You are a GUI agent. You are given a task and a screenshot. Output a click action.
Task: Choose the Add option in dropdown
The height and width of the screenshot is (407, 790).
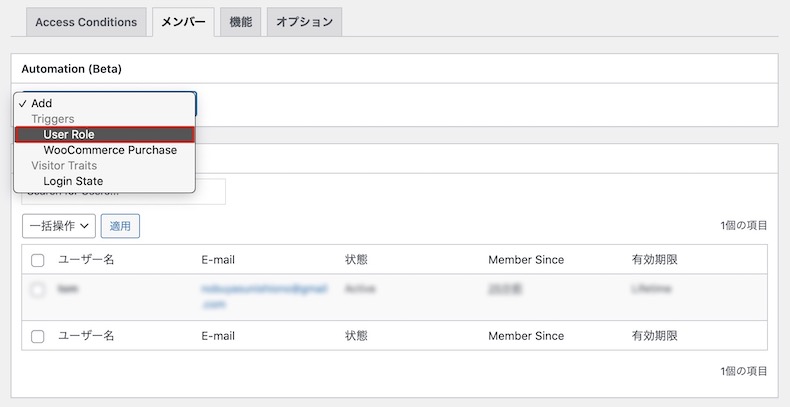tap(104, 103)
